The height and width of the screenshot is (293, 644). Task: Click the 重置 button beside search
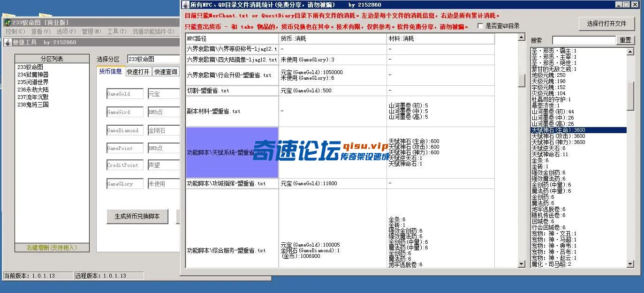click(625, 40)
